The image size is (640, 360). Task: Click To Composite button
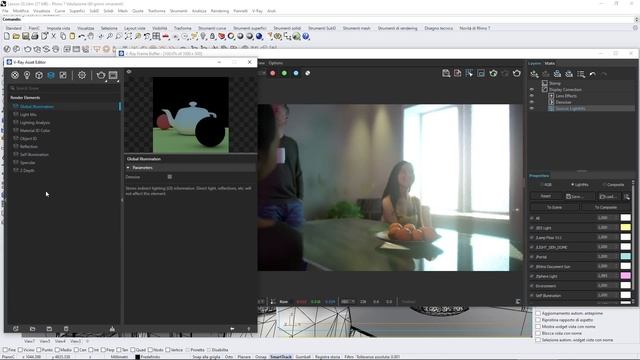pos(606,207)
